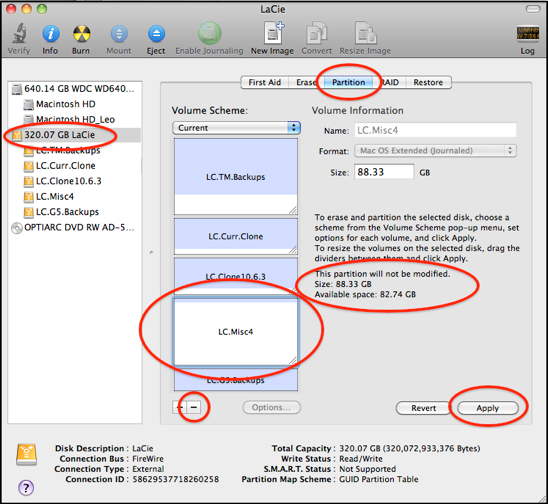Click the LaCie FireWire disk icon at the bottom
Screen dimensions: 548x504
tap(27, 455)
